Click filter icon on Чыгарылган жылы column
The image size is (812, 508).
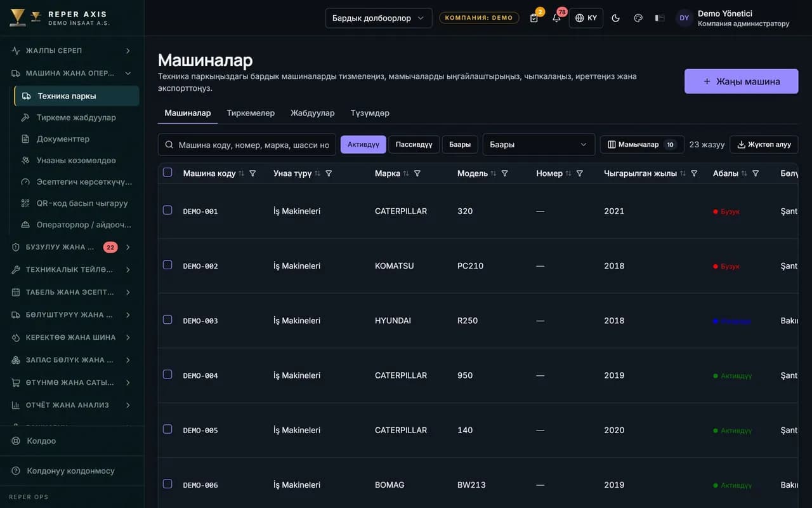694,173
